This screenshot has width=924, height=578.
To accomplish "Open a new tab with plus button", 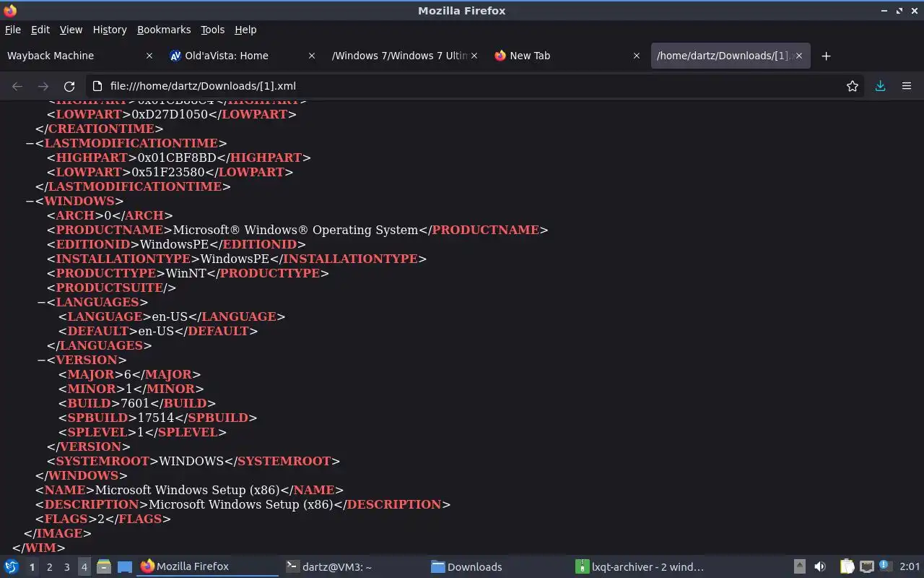I will pos(827,56).
